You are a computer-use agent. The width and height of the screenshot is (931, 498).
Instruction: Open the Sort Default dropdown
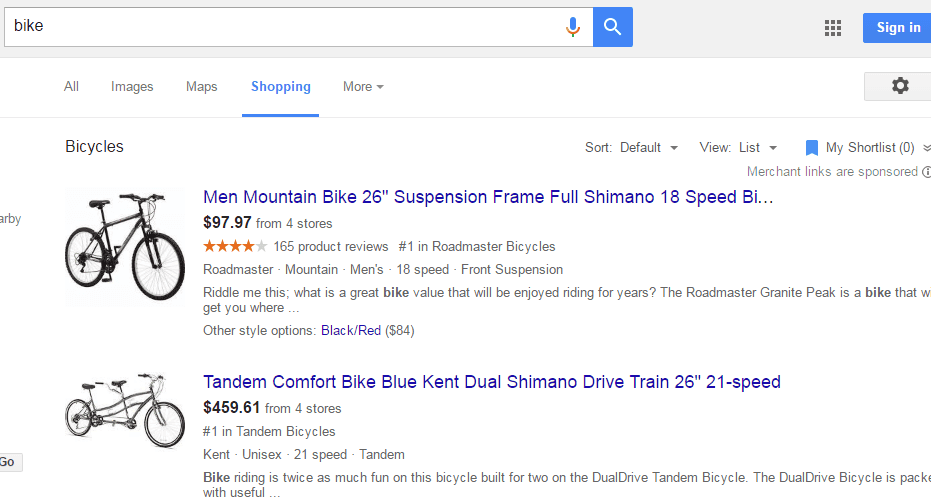648,148
